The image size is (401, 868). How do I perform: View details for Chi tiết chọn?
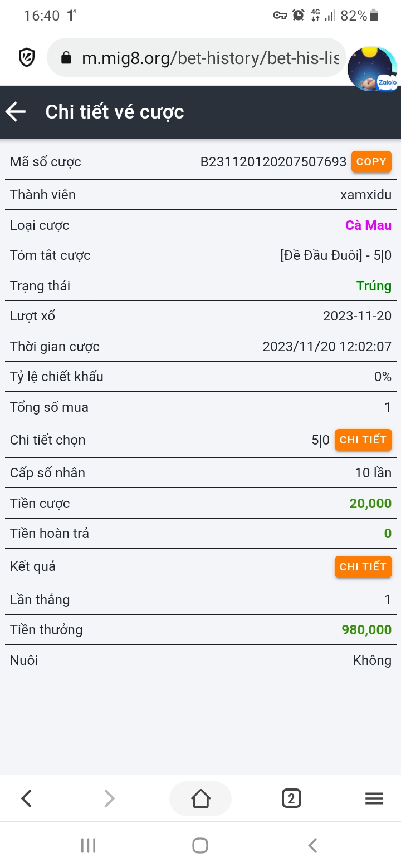coord(363,440)
